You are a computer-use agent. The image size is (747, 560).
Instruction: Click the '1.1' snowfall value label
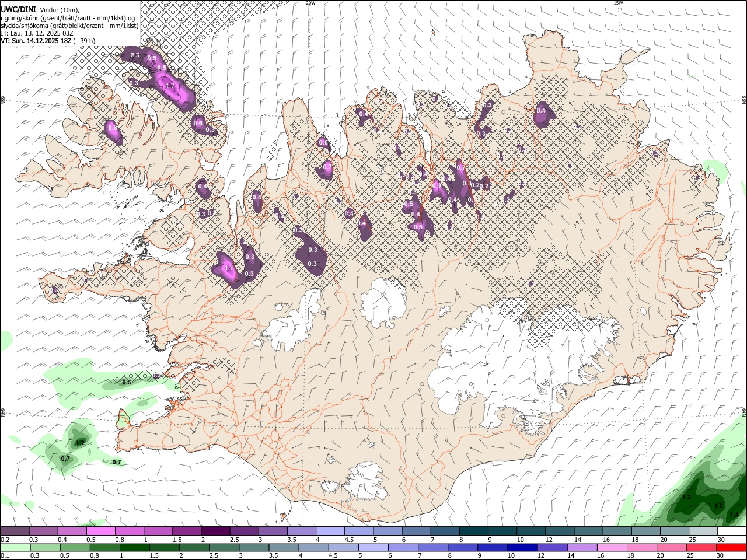pyautogui.click(x=228, y=268)
